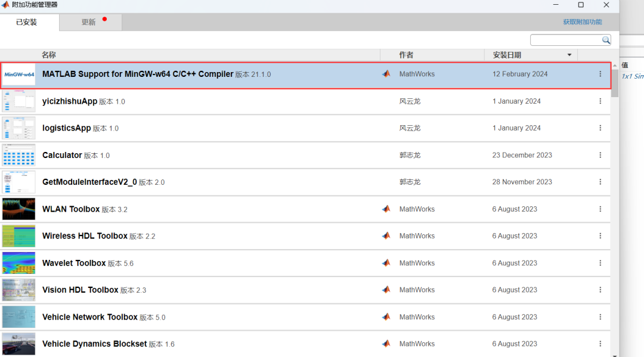644x357 pixels.
Task: Click author 风云龙 in yicizhishuApp row
Action: tap(410, 101)
